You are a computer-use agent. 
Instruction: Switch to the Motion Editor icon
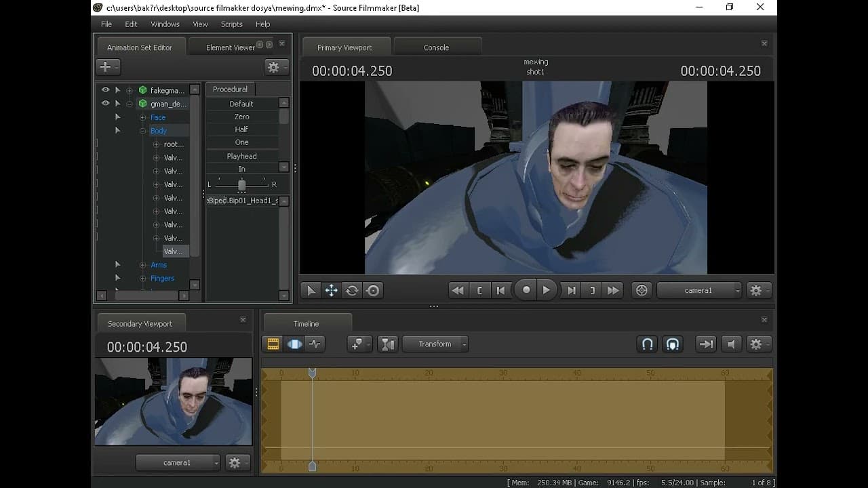(294, 344)
